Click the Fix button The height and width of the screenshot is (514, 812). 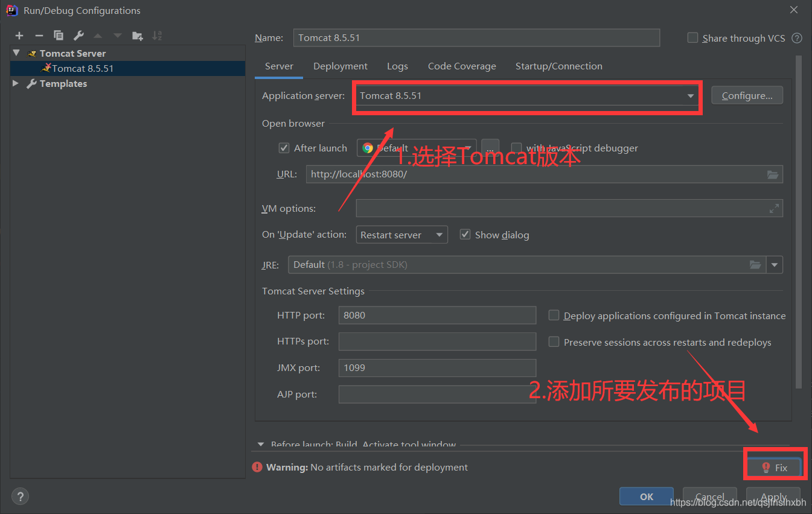click(x=775, y=468)
